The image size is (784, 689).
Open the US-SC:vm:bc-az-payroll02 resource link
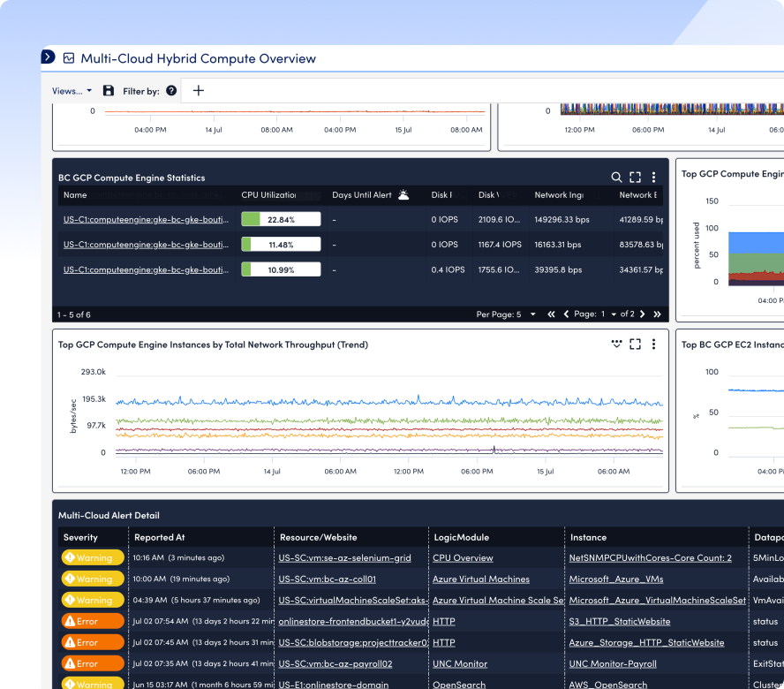click(335, 664)
